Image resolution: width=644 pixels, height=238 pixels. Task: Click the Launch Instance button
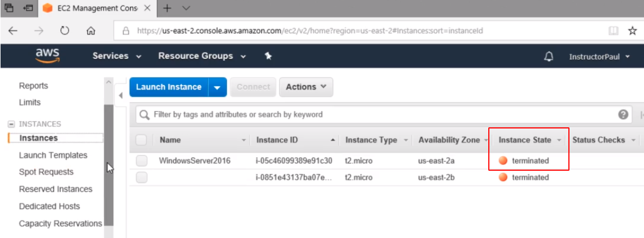pos(169,87)
